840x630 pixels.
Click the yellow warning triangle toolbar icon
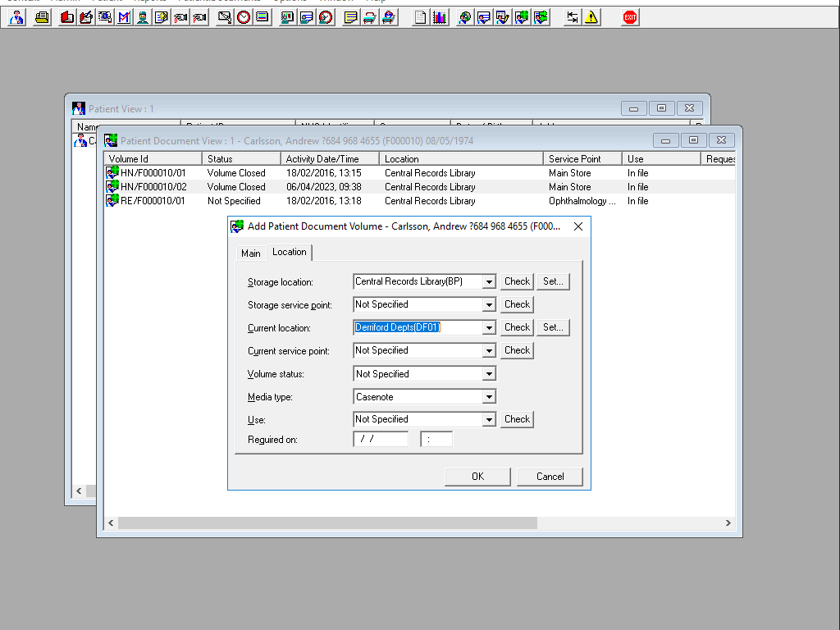(591, 18)
